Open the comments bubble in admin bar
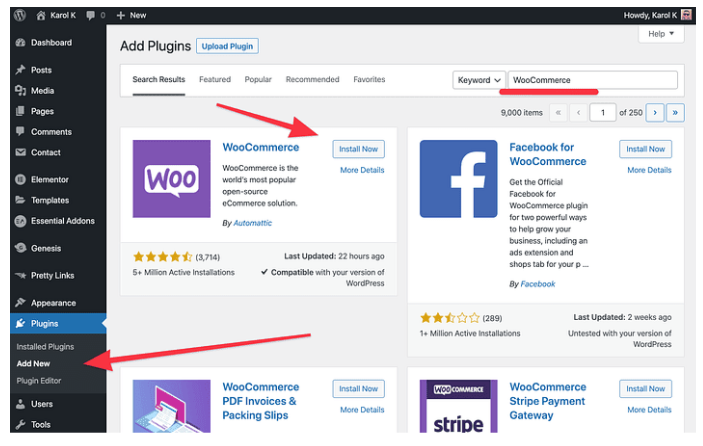This screenshot has width=703, height=446. 91,15
